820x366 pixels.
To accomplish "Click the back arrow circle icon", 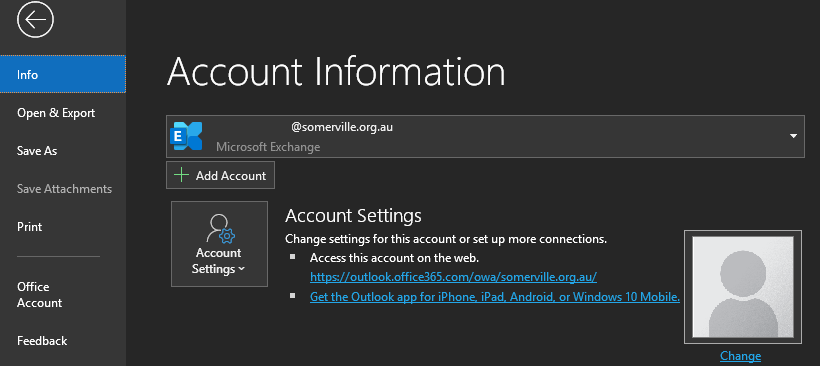I will click(x=35, y=20).
